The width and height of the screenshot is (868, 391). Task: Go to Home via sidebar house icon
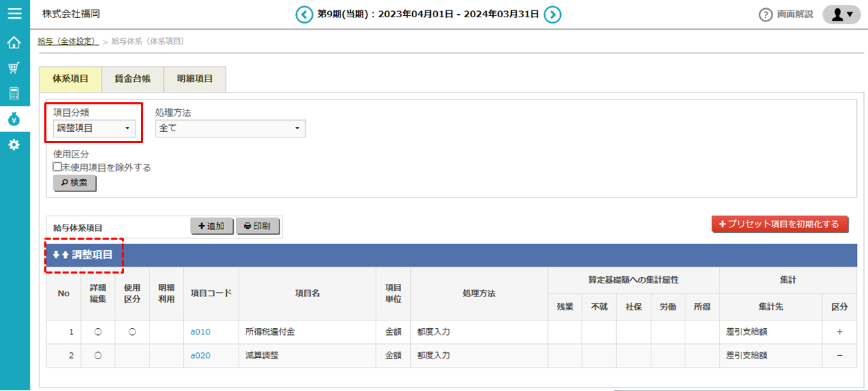coord(14,43)
